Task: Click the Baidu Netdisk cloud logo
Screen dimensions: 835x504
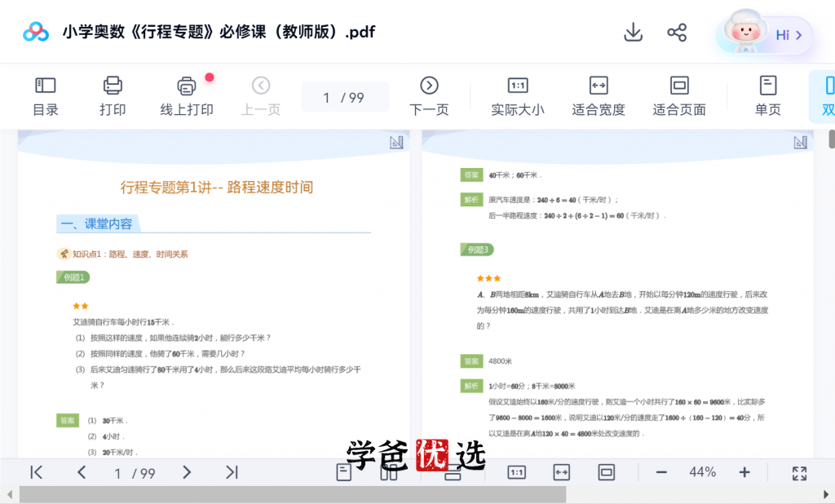Action: (36, 32)
